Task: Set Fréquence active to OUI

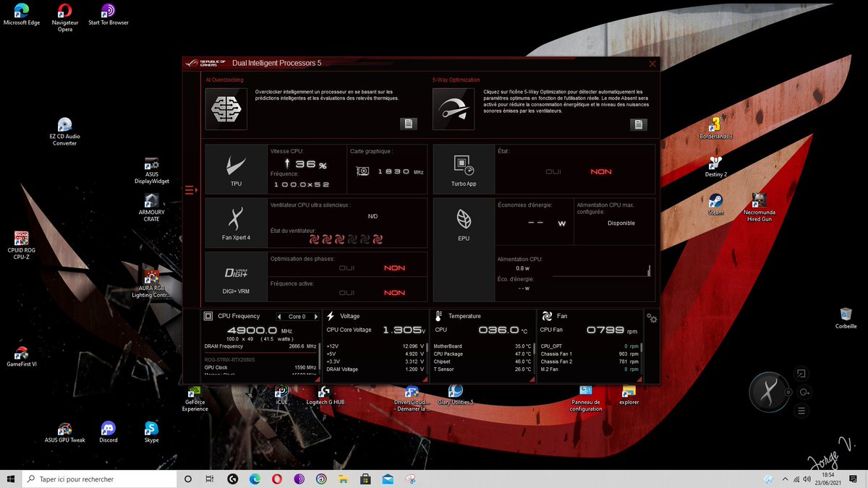Action: (346, 293)
